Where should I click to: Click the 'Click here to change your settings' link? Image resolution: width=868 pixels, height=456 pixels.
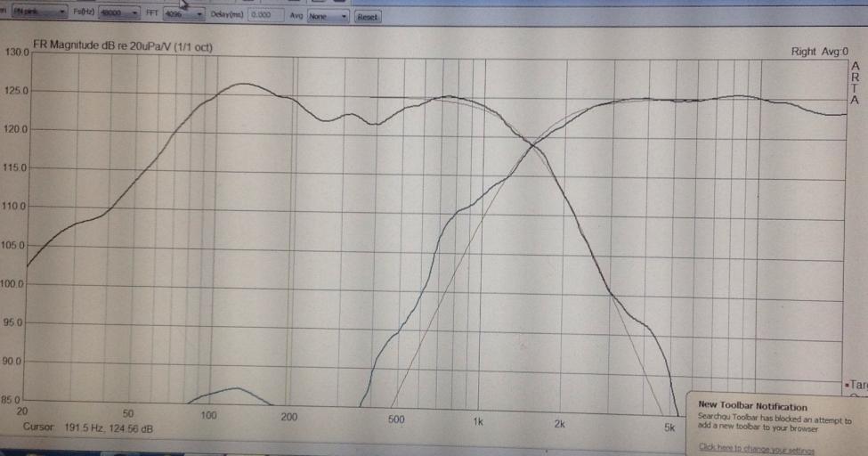pos(756,448)
